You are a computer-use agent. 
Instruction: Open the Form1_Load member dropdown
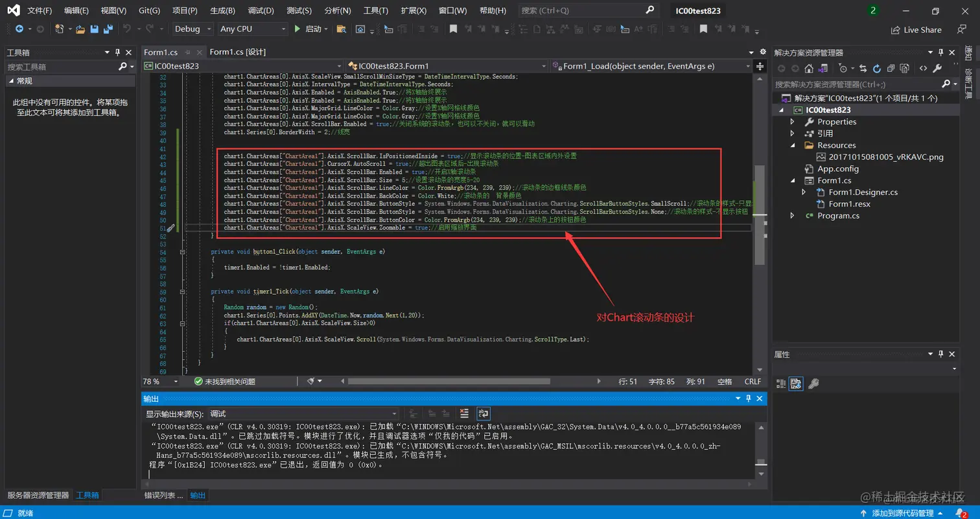[651, 66]
